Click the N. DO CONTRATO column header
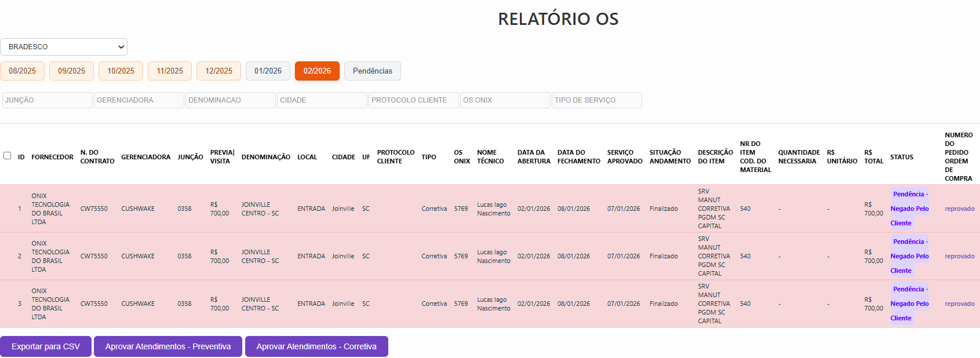Image resolution: width=980 pixels, height=358 pixels. pos(97,157)
